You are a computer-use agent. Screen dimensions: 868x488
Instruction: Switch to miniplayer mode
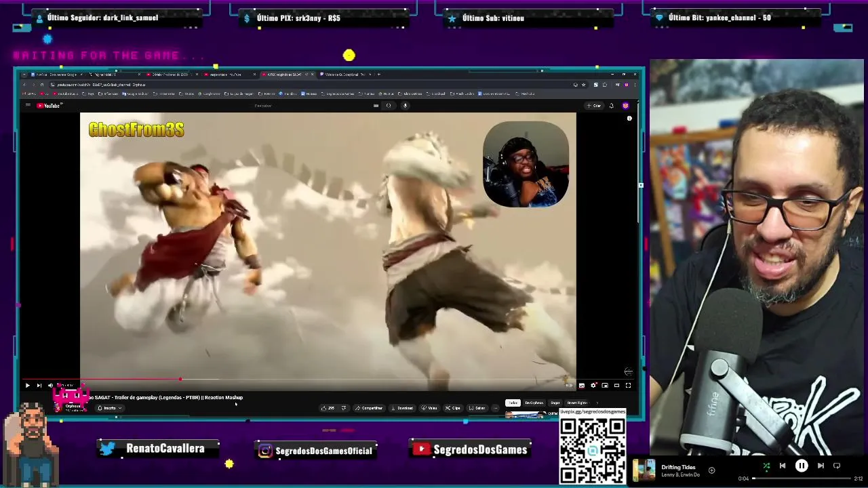[x=605, y=385]
